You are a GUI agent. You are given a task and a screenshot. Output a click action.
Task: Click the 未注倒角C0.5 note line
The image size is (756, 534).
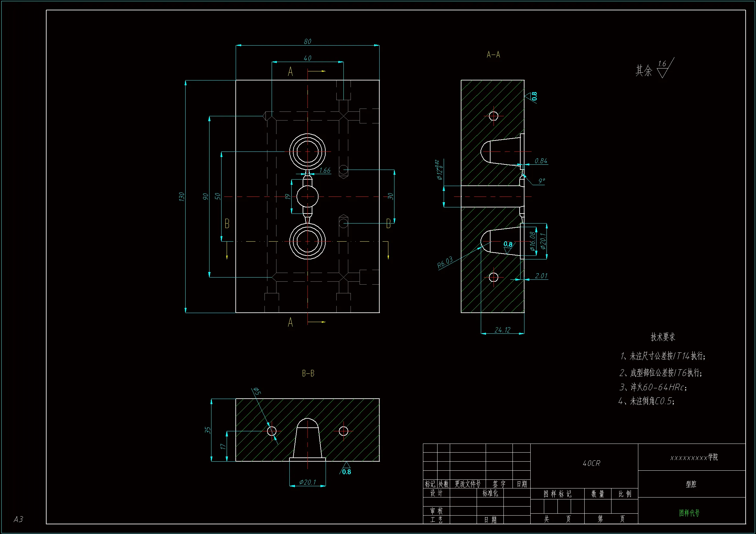click(646, 401)
